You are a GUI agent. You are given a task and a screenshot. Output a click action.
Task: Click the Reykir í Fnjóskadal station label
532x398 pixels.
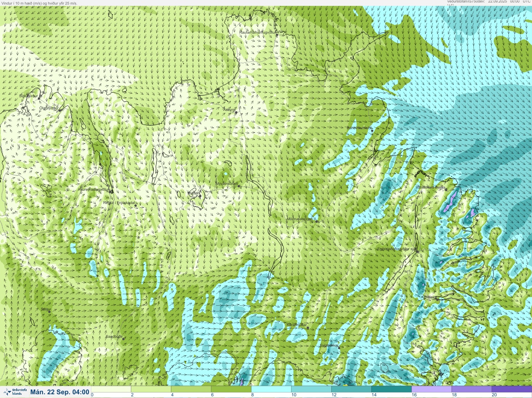pos(119,203)
